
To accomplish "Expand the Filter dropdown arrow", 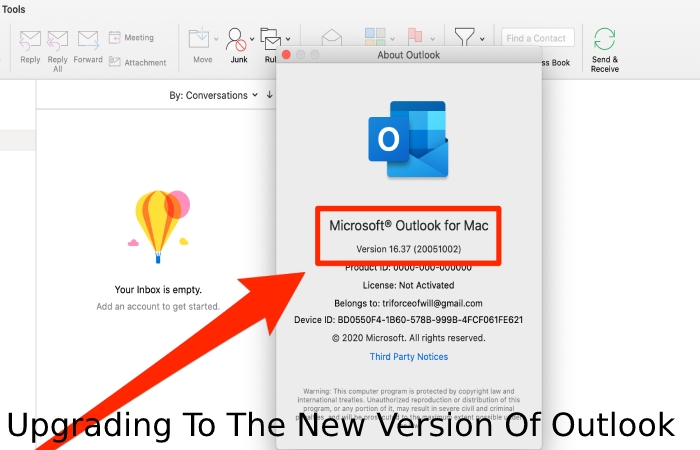I will click(x=482, y=39).
